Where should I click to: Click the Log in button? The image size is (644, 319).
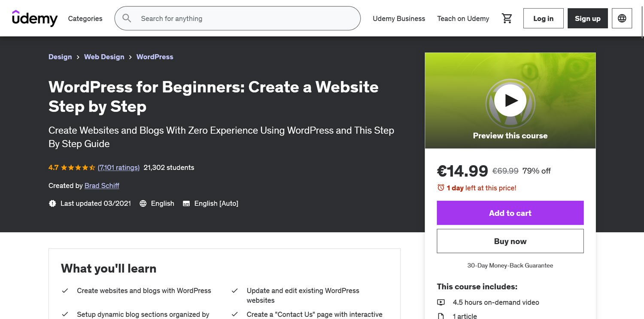click(x=543, y=18)
